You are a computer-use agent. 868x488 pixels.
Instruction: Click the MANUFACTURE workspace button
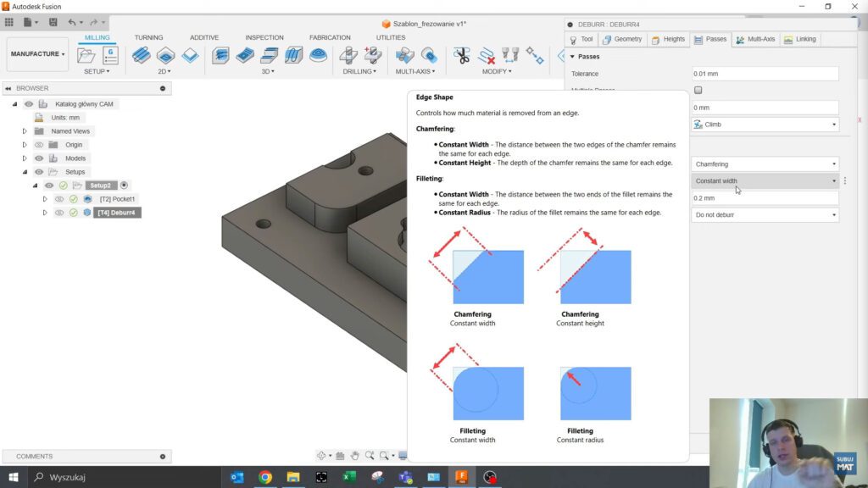point(38,54)
